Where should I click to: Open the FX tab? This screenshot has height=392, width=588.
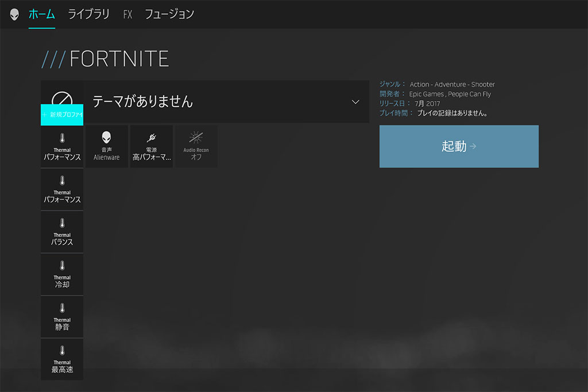tap(127, 14)
